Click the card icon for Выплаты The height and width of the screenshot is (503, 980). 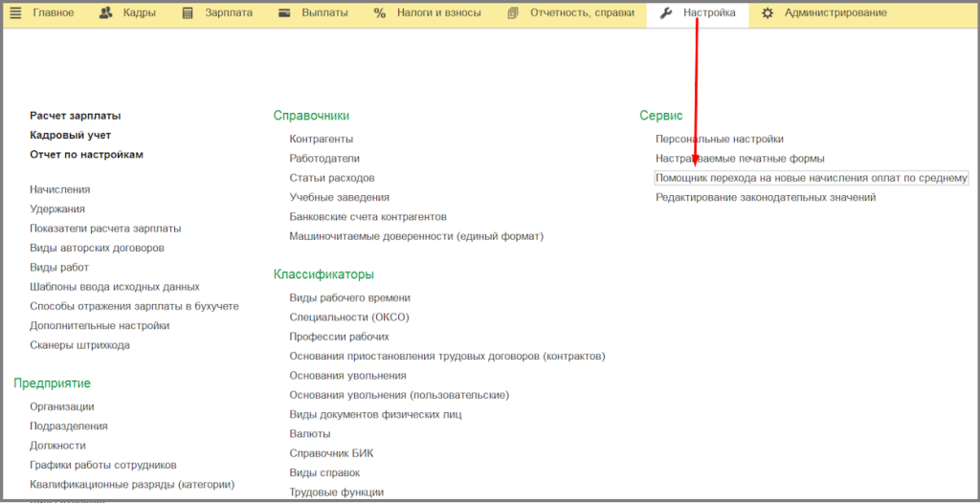click(284, 12)
